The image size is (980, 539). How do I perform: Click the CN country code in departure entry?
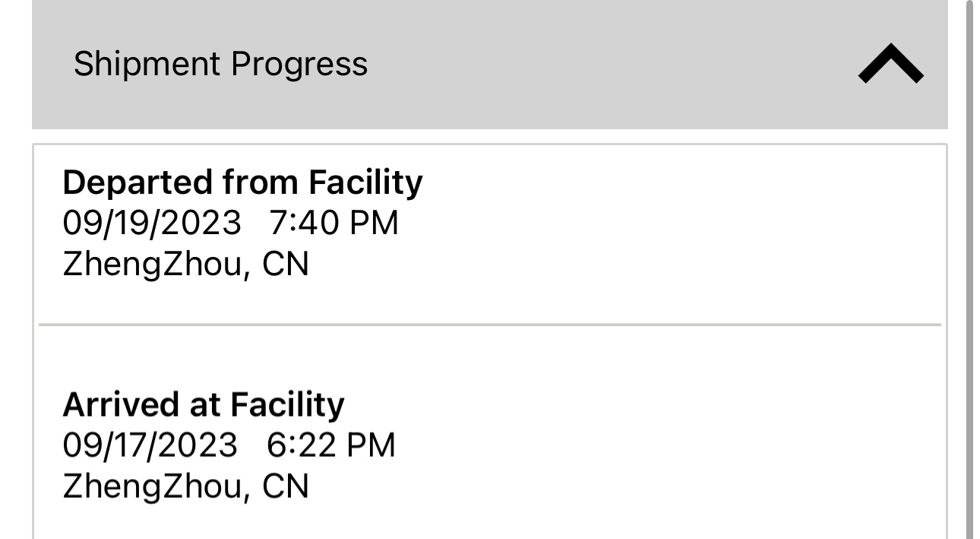[285, 265]
